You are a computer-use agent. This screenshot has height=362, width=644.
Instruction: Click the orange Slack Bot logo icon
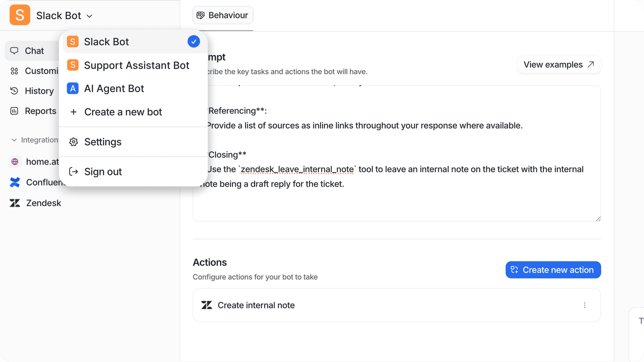(x=20, y=15)
